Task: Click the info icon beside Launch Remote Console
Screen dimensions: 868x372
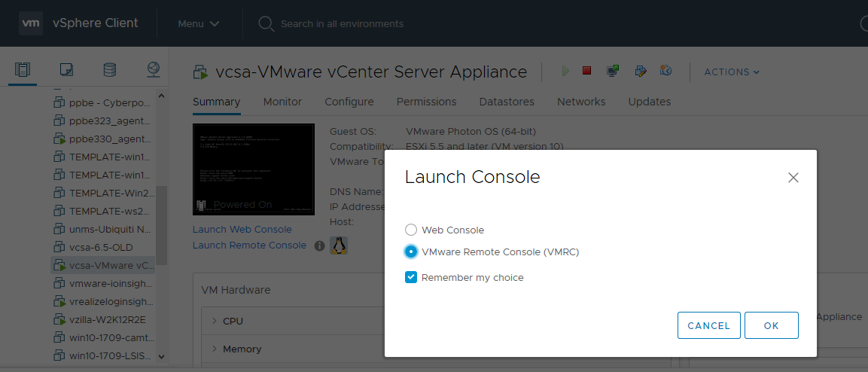Action: click(319, 245)
